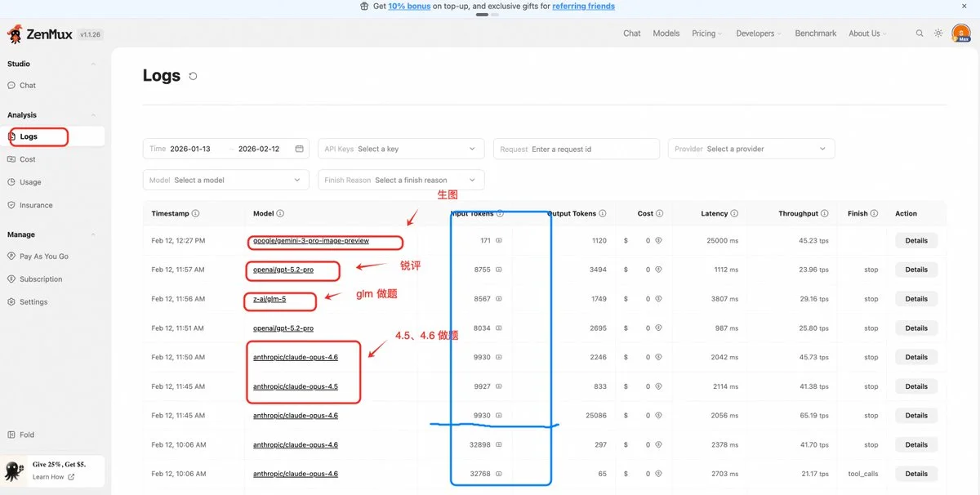This screenshot has width=980, height=495.
Task: Dismiss the top promo banner
Action: point(963,7)
